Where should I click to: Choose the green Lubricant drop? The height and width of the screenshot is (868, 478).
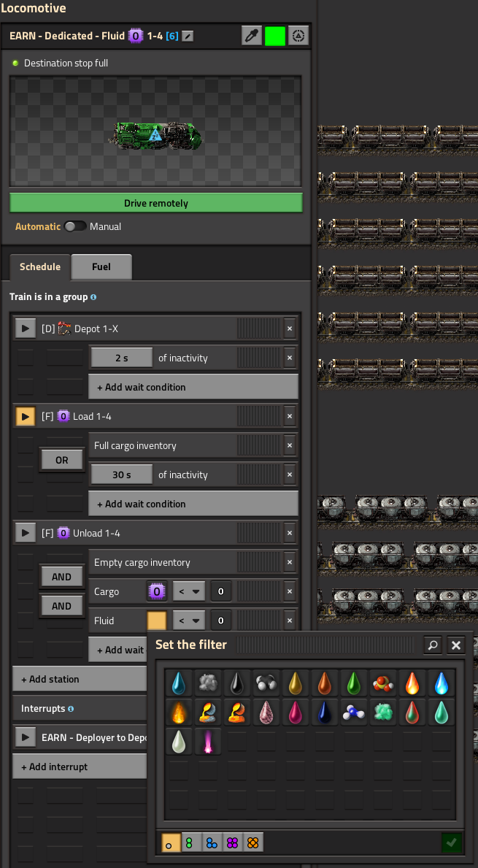click(x=352, y=683)
